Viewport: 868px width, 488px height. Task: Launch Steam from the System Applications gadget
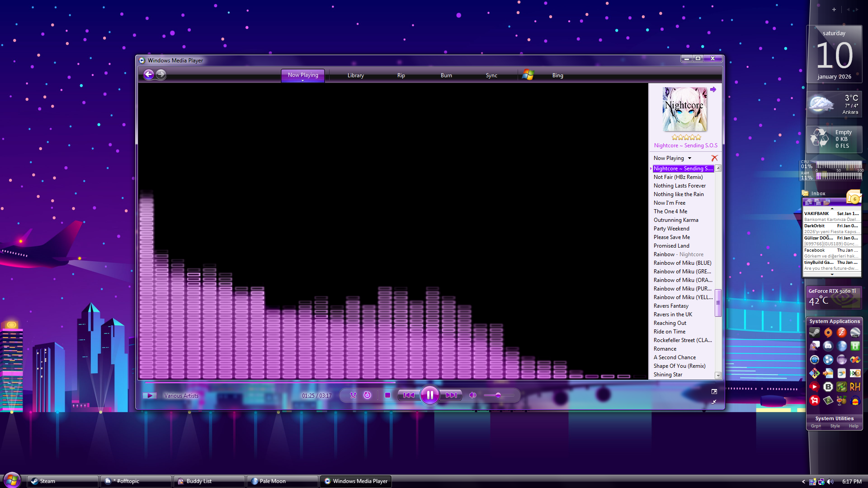(814, 333)
